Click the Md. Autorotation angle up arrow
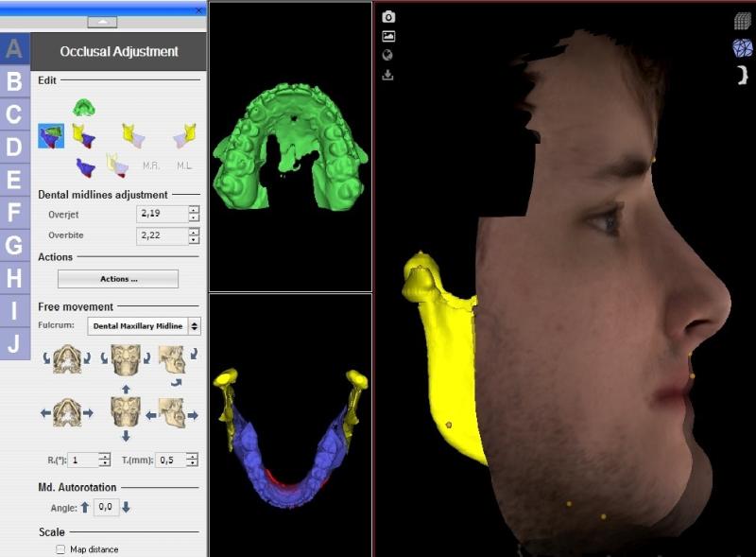The image size is (756, 557). [x=85, y=507]
